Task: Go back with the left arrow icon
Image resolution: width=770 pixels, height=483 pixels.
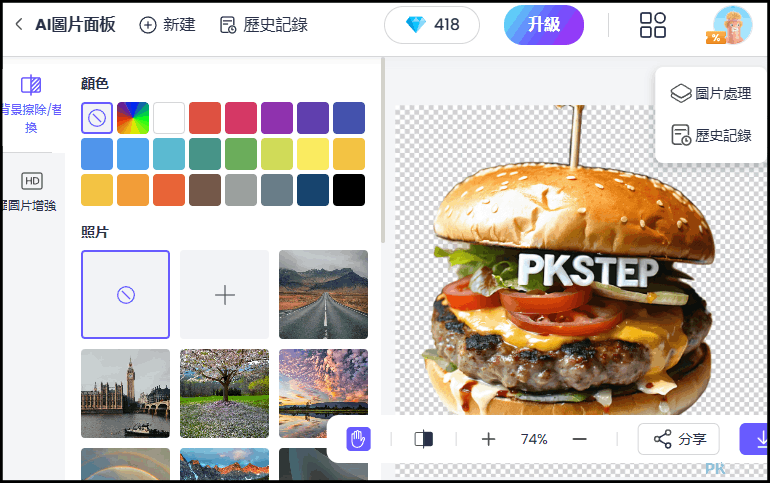Action: (19, 24)
